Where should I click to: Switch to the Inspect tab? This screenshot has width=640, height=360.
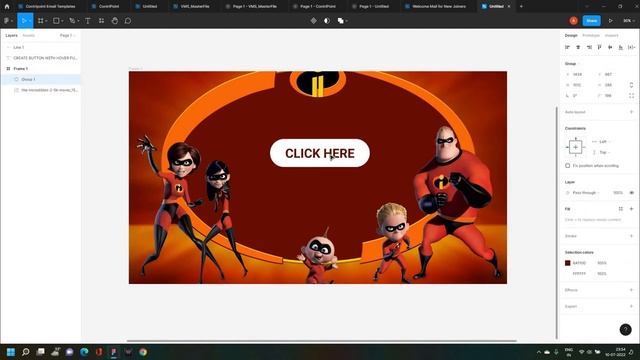611,36
